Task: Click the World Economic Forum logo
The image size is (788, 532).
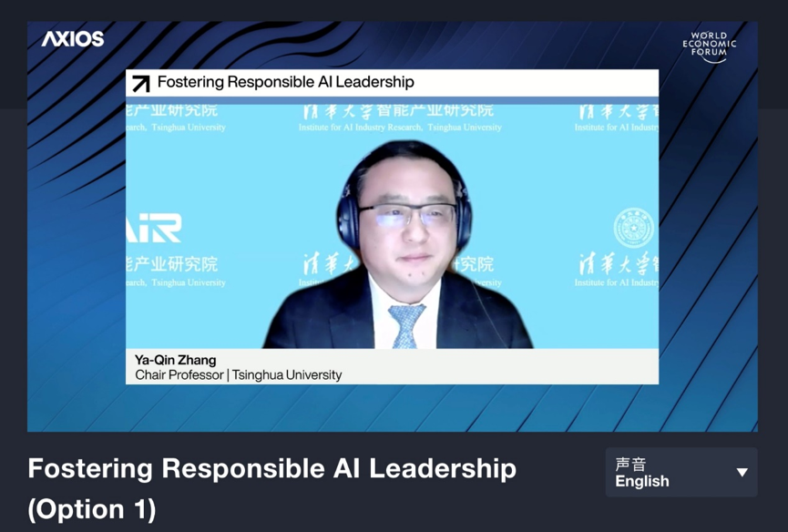Action: point(709,46)
